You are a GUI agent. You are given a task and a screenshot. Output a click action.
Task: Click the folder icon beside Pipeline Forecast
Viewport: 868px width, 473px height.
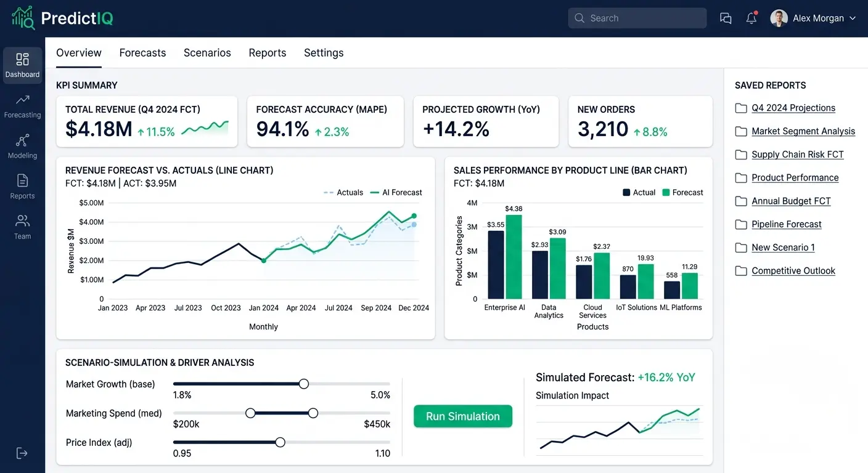pos(741,225)
